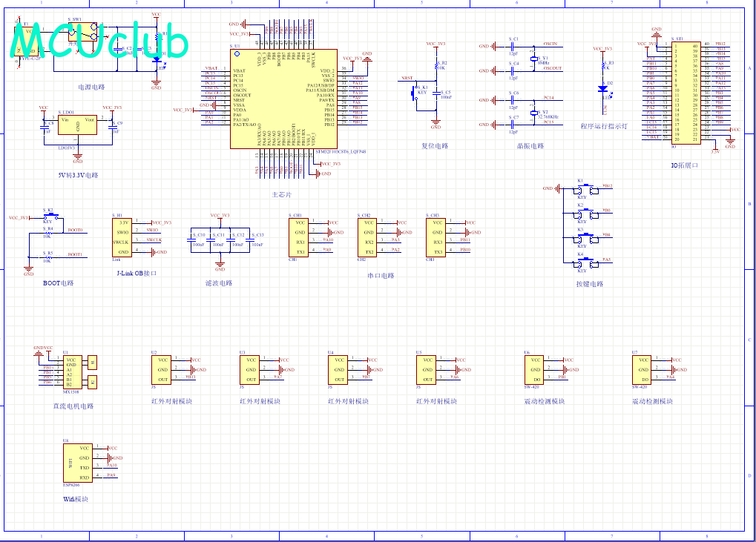Click the 'Wifi模块' label
756x542 pixels.
(76, 499)
